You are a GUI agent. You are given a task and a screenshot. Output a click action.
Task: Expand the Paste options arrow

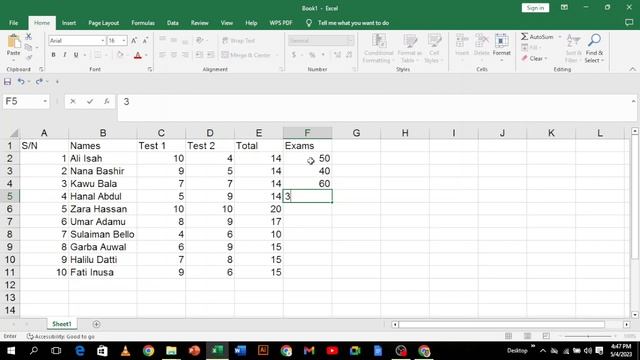click(x=13, y=59)
